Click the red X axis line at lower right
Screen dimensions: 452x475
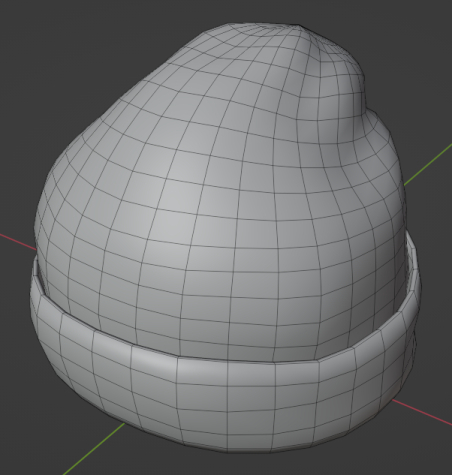(x=422, y=412)
